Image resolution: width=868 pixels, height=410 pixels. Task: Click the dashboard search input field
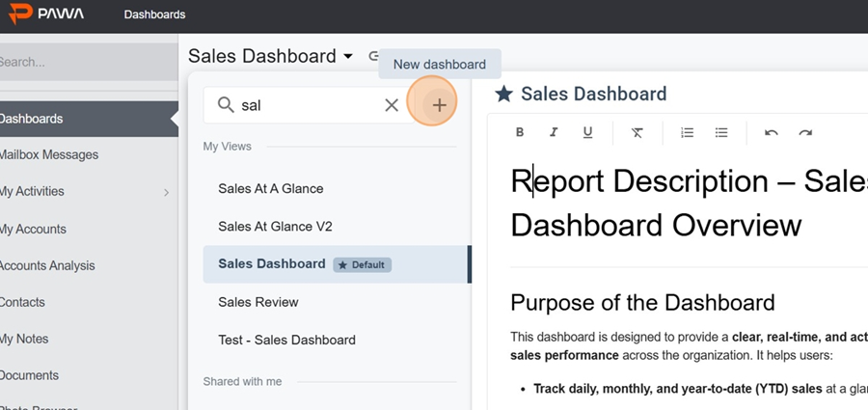click(309, 105)
